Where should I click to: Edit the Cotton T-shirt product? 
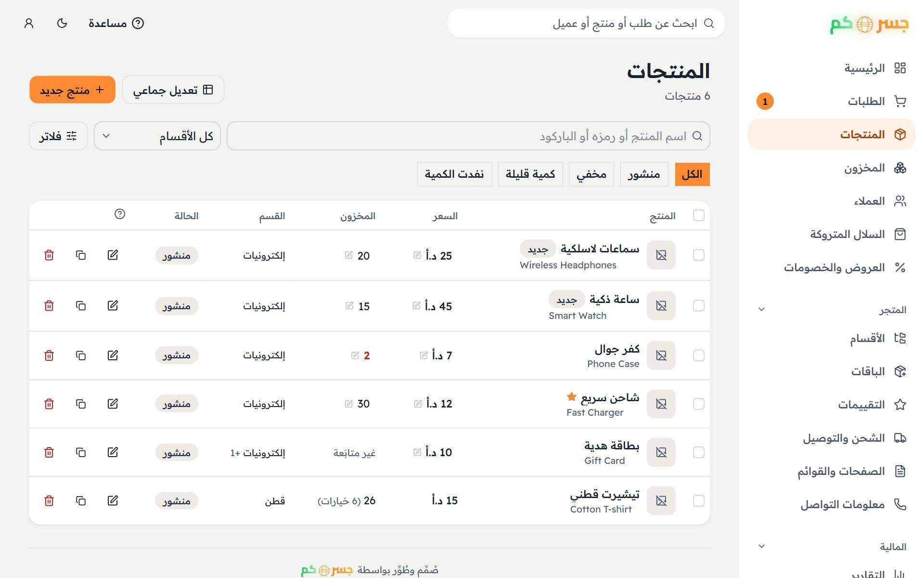point(113,501)
